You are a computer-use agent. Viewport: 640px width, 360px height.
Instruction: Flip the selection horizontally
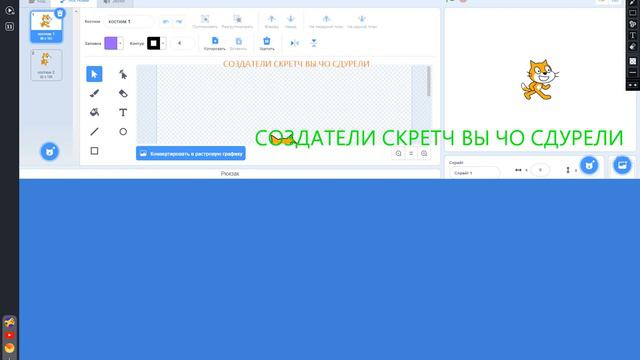pyautogui.click(x=294, y=43)
